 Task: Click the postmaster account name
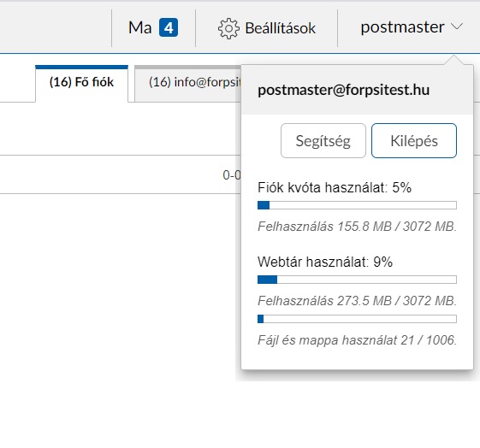point(402,27)
